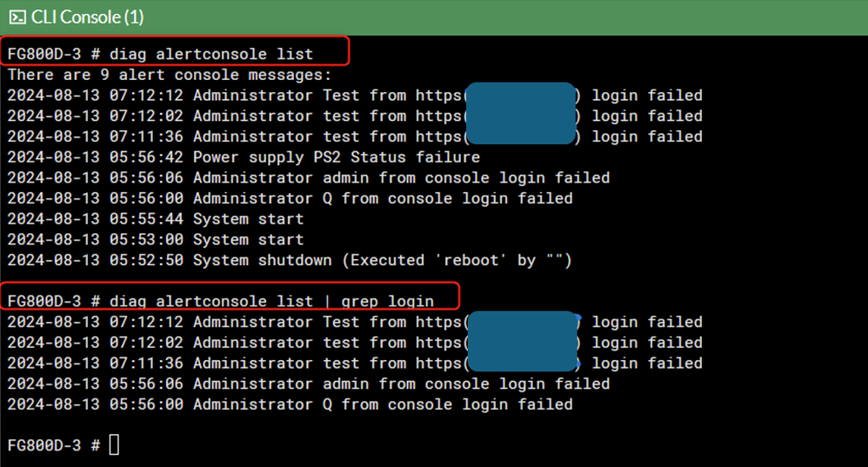This screenshot has height=467, width=868.
Task: Click the 'There are 9 alert console messages' line
Action: [x=169, y=75]
